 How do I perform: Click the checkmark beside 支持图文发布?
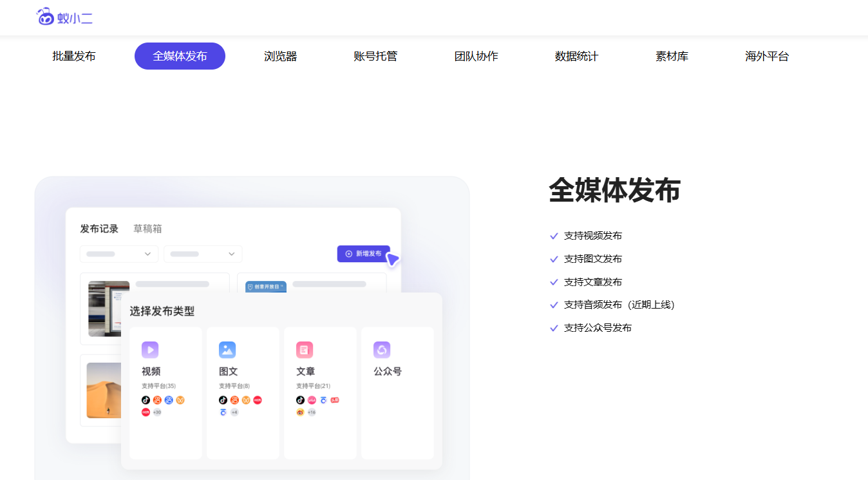(554, 259)
